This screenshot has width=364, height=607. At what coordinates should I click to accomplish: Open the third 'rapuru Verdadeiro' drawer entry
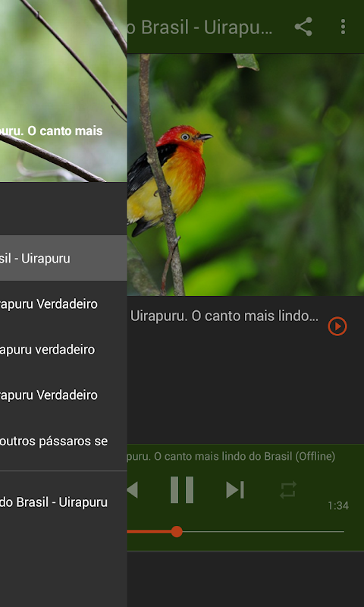pyautogui.click(x=64, y=395)
